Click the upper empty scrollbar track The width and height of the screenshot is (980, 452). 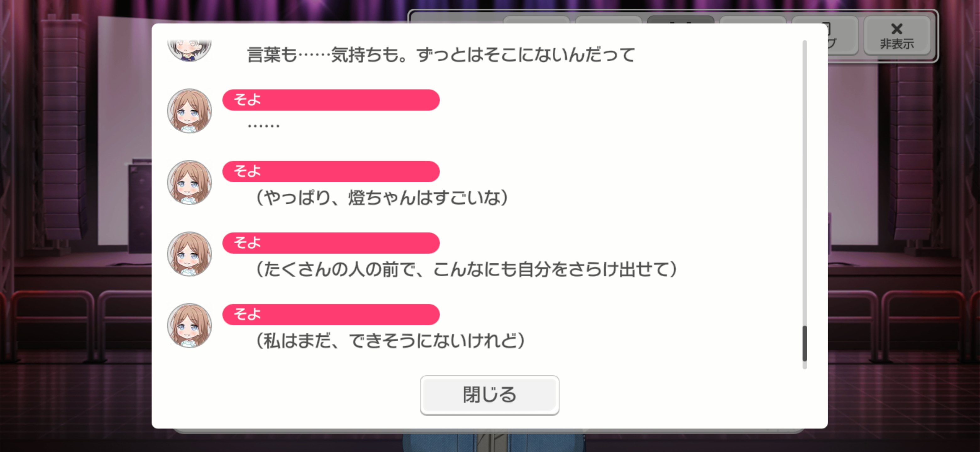[804, 182]
